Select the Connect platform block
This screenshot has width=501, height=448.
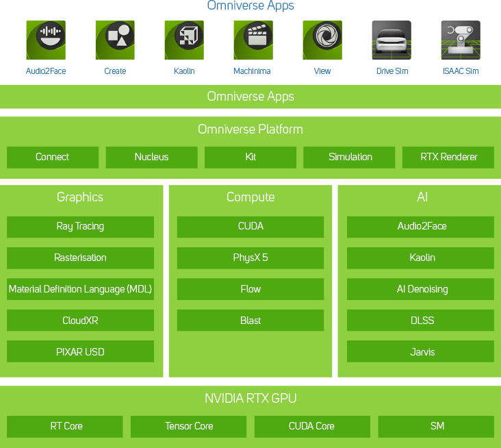click(53, 157)
